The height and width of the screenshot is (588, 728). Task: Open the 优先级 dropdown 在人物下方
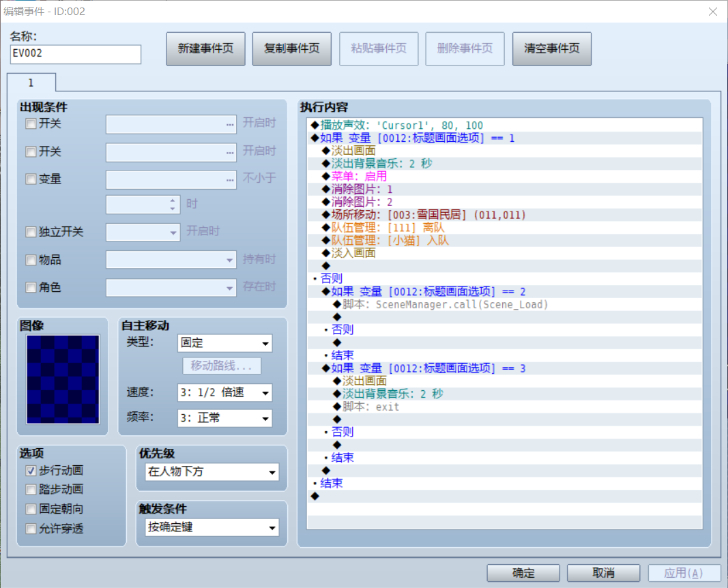(x=212, y=472)
